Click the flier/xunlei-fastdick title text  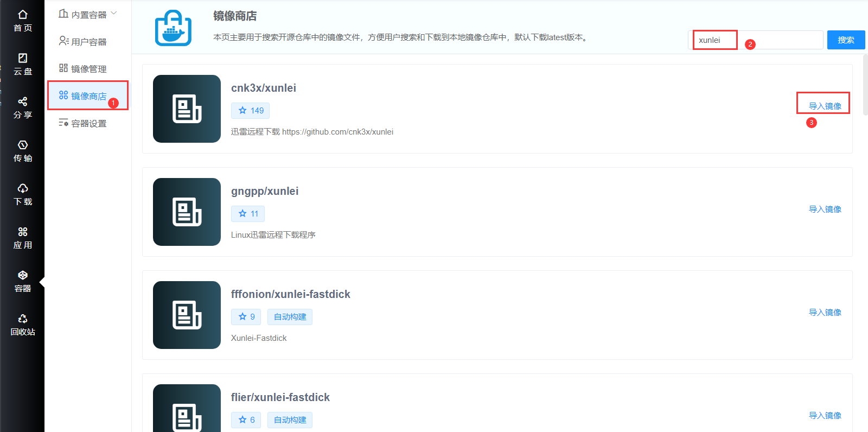pos(280,397)
